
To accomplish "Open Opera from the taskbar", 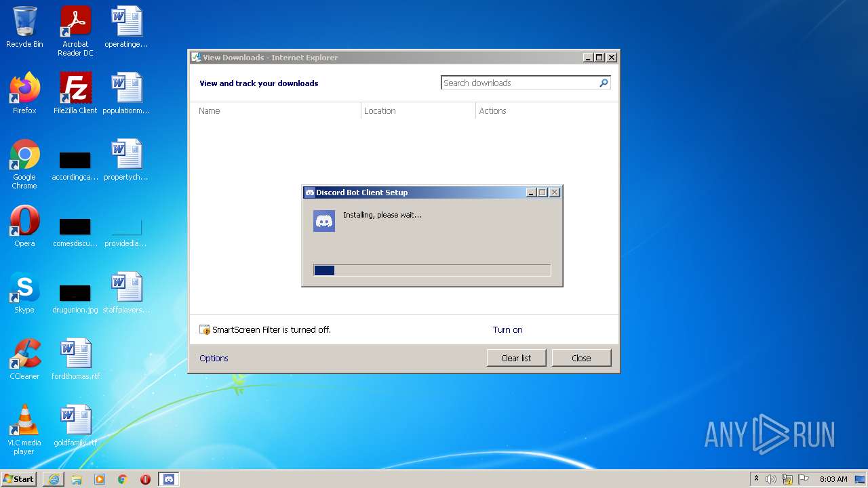I will pos(145,479).
